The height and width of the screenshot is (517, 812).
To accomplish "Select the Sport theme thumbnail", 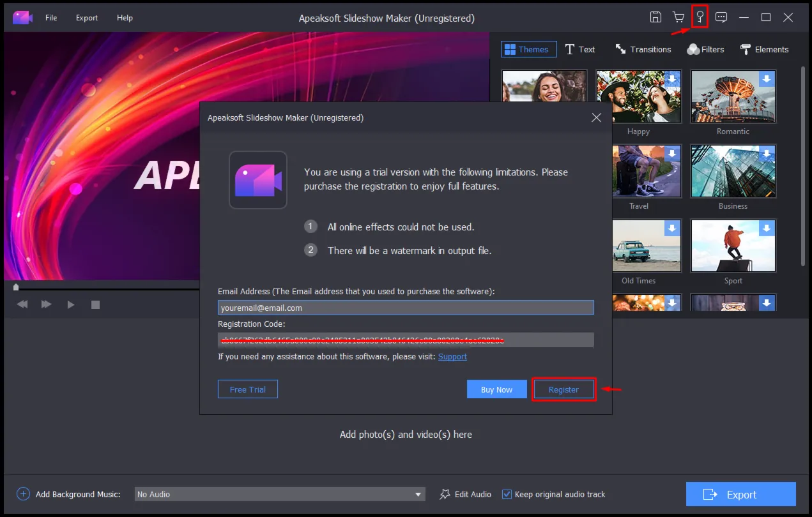I will tap(733, 246).
